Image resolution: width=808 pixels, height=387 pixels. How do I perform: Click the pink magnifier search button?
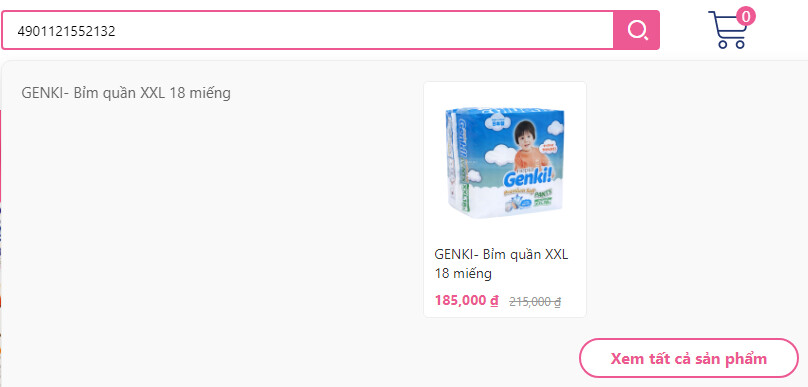pyautogui.click(x=636, y=30)
